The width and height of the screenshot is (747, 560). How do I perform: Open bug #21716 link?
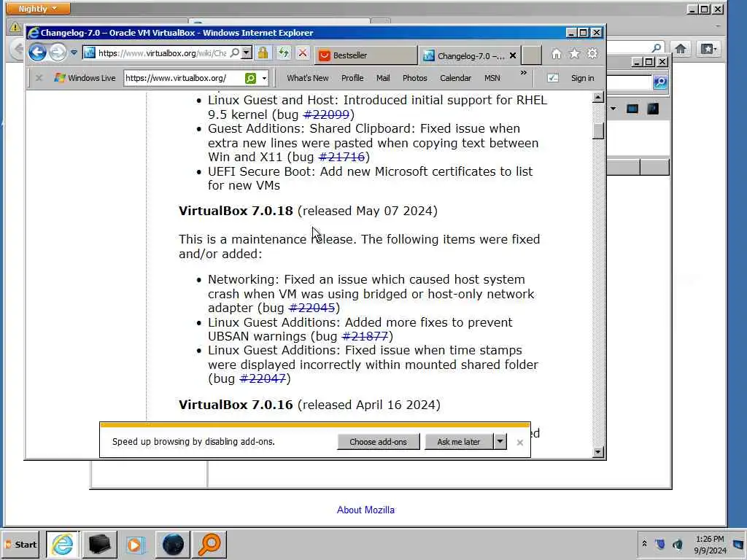(x=341, y=157)
